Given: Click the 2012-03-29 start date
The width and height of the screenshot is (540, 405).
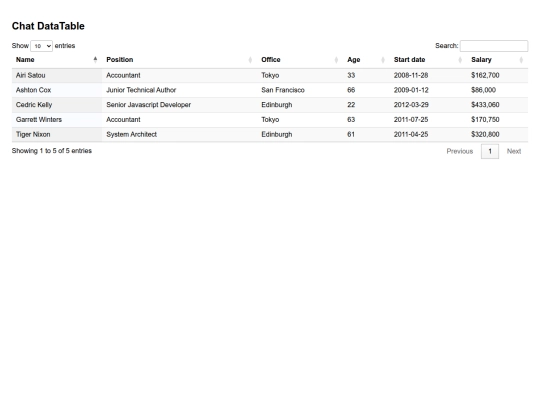Looking at the screenshot, I should 429,105.
